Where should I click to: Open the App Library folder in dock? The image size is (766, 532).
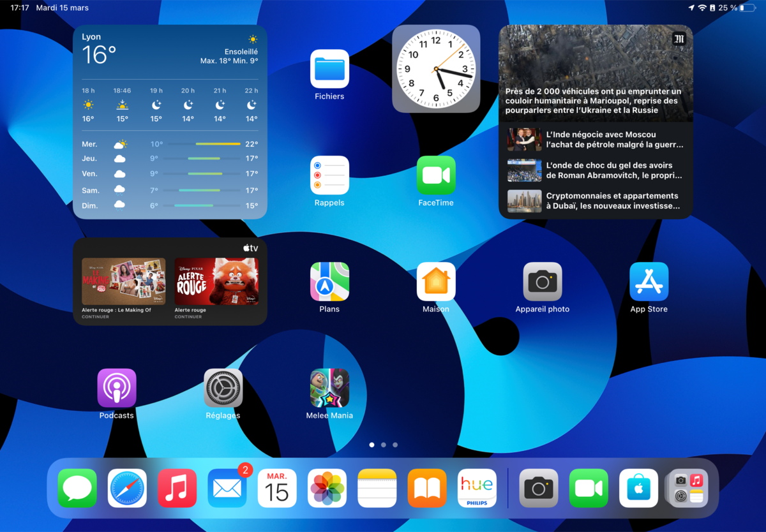click(688, 489)
